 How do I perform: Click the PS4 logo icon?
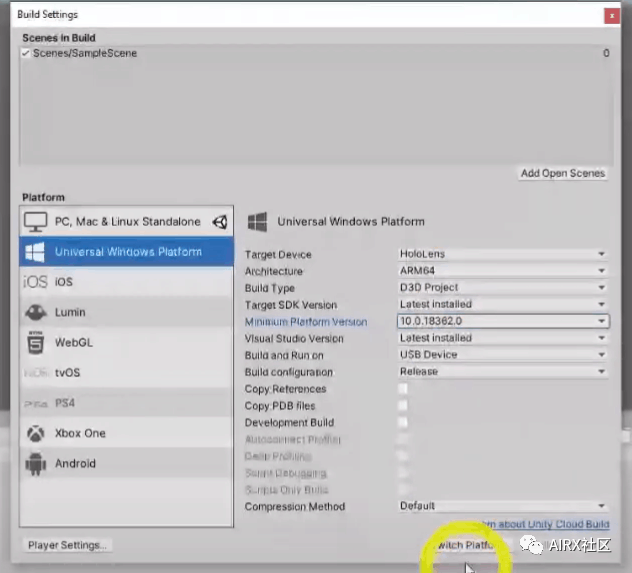point(35,403)
